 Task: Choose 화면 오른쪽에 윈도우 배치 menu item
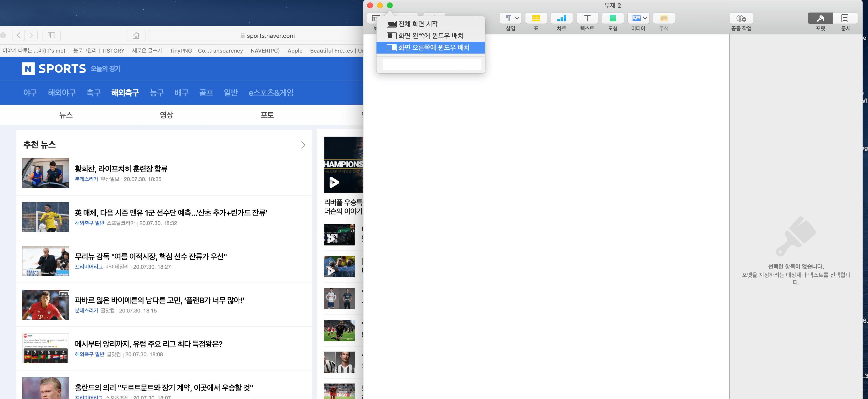[433, 47]
